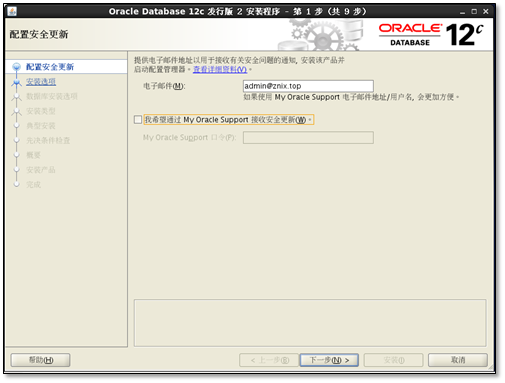The height and width of the screenshot is (383, 505).
Task: Click the 电子邮件 input field
Action: point(308,86)
